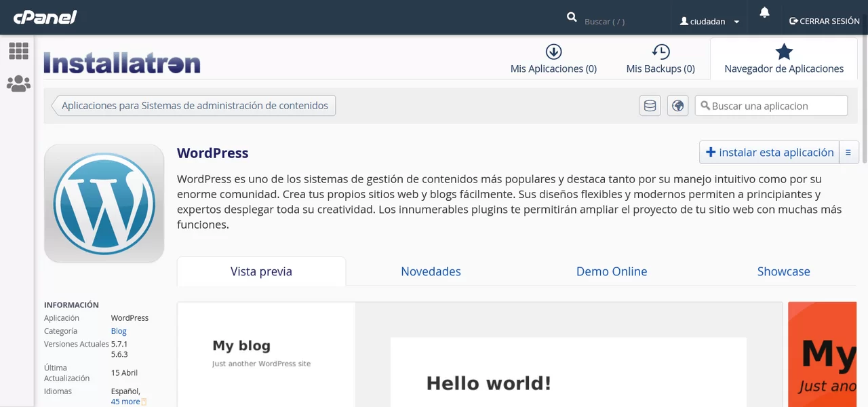The width and height of the screenshot is (868, 407).
Task: Click the My blog preview screenshot
Action: [479, 355]
